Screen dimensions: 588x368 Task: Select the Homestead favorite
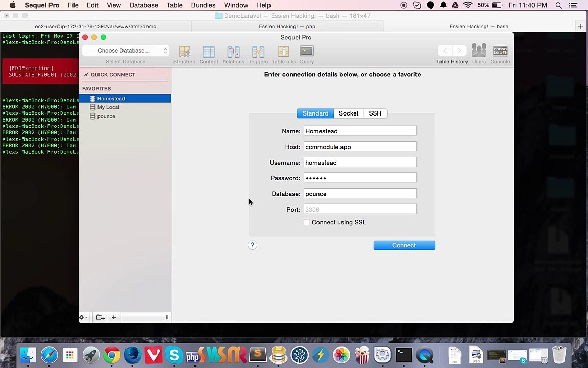click(125, 98)
